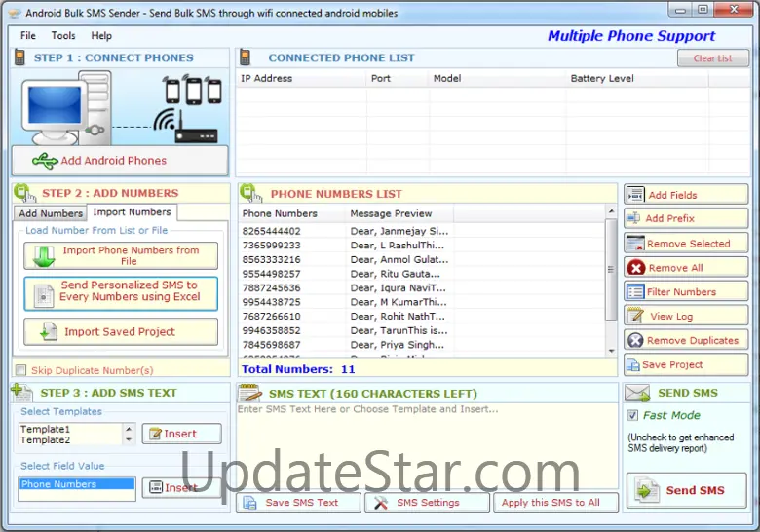Click the Clear List button
The width and height of the screenshot is (760, 532).
pos(712,58)
